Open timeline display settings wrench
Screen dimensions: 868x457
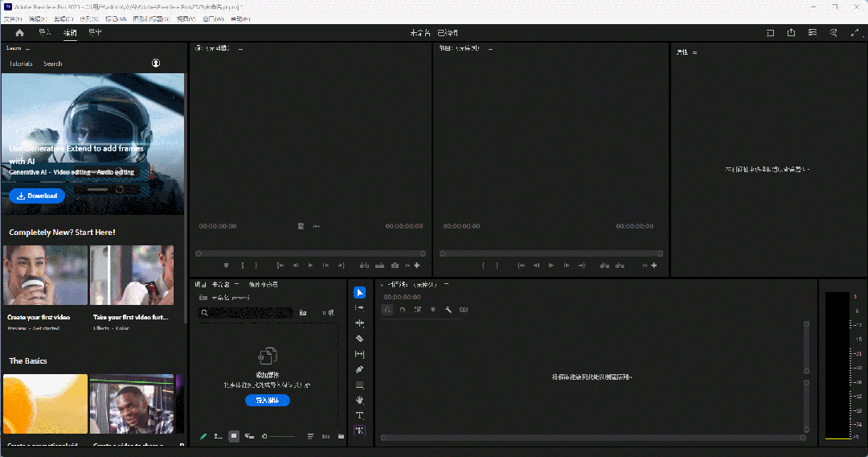click(x=448, y=310)
